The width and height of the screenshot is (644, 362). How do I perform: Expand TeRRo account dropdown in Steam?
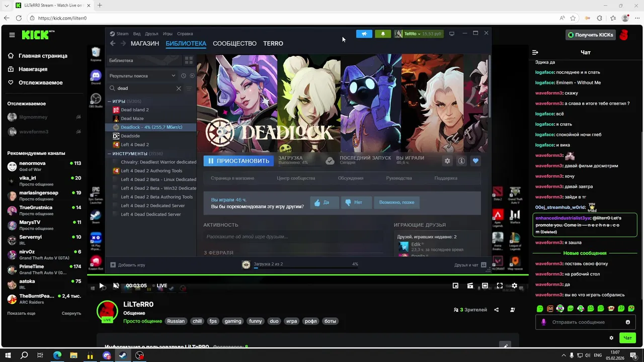(418, 34)
